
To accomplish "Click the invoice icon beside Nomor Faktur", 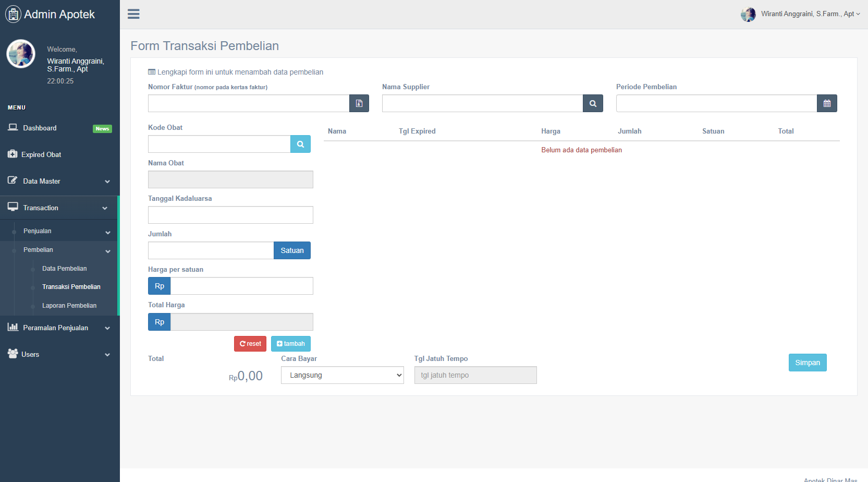I will [x=359, y=103].
